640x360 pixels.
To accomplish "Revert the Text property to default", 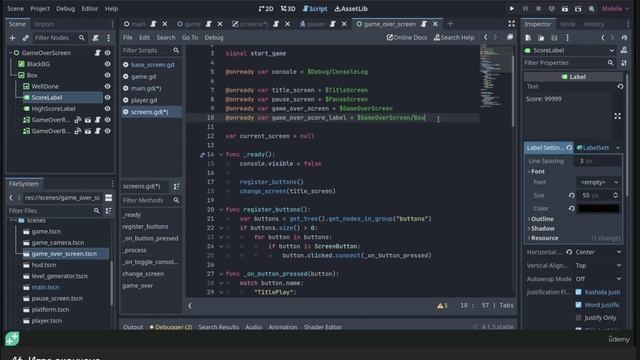I will click(620, 87).
